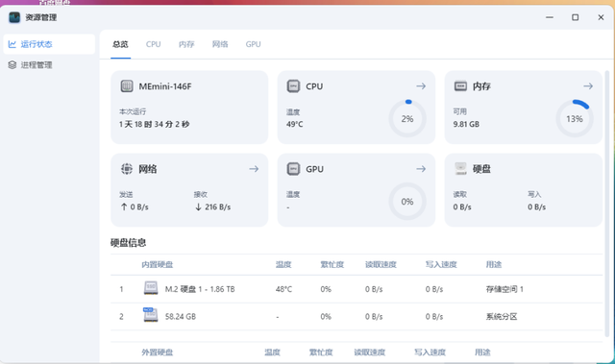Open 内存 details via arrow icon
615x364 pixels.
[x=588, y=86]
